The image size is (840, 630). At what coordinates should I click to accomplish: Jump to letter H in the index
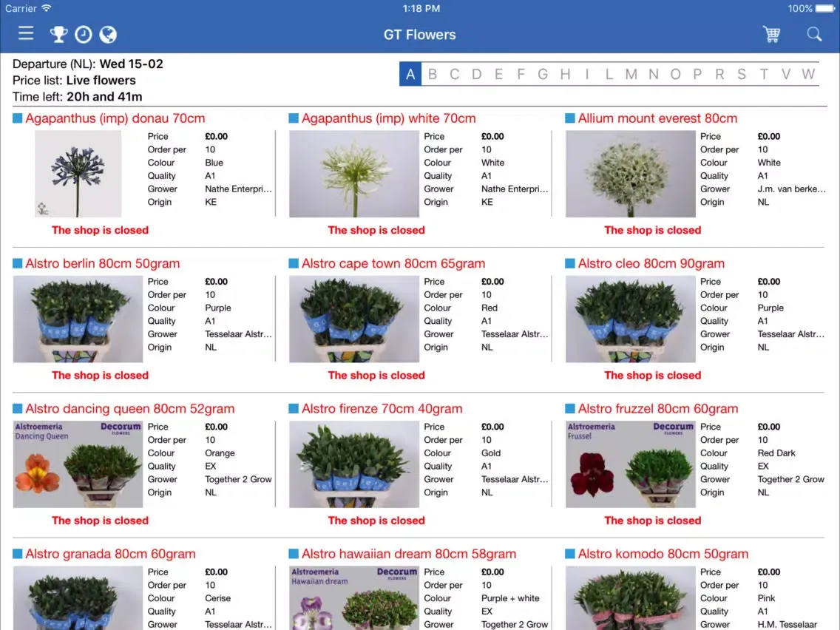[x=565, y=74]
